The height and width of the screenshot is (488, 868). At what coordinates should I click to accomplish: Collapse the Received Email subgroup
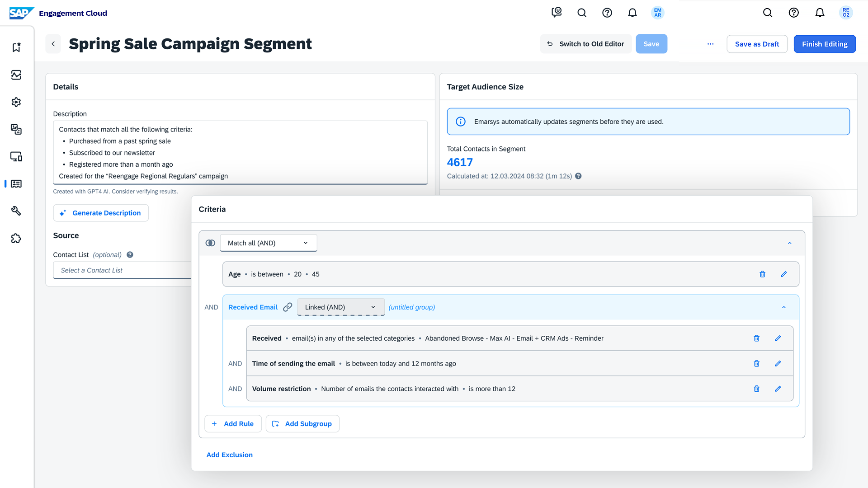(x=784, y=307)
